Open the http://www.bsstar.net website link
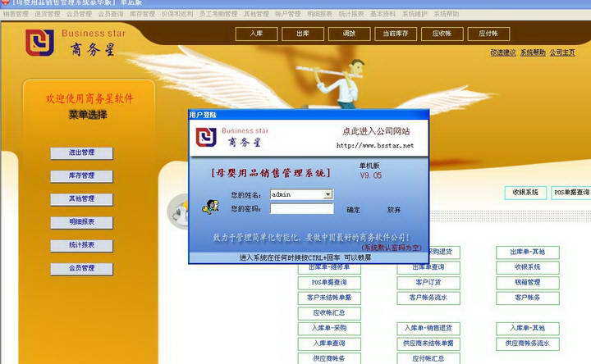 pyautogui.click(x=375, y=145)
